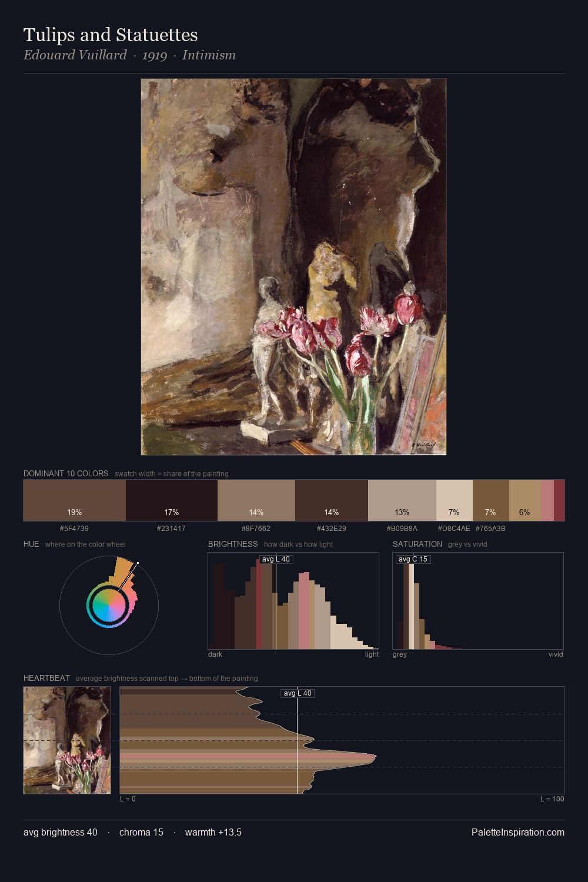Click the 'L = 0' axis label

tap(128, 799)
